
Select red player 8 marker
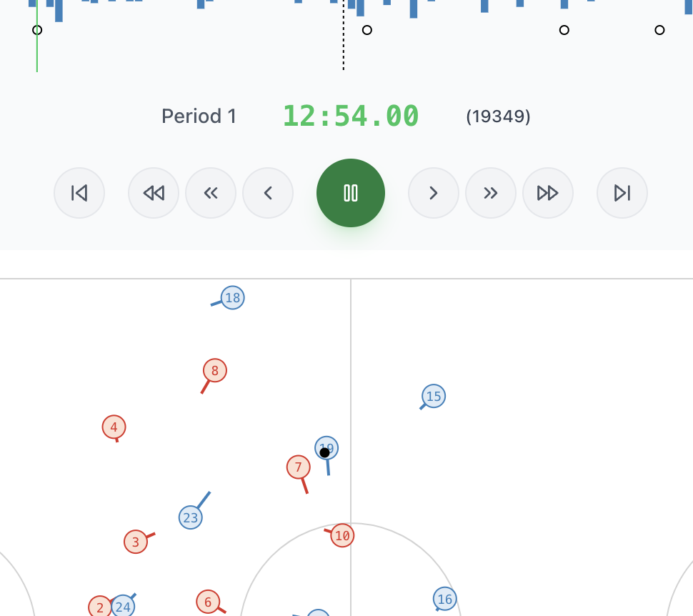coord(215,370)
